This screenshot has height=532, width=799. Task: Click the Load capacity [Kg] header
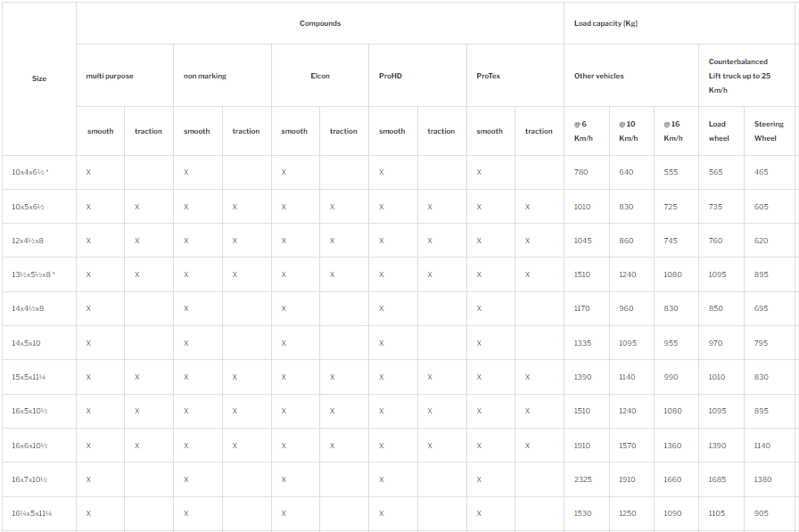tap(604, 23)
